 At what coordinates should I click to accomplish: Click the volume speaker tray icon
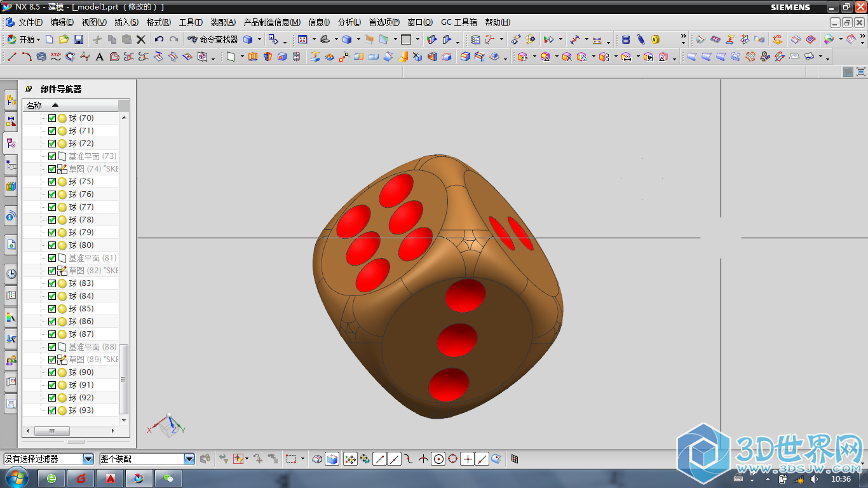click(814, 478)
